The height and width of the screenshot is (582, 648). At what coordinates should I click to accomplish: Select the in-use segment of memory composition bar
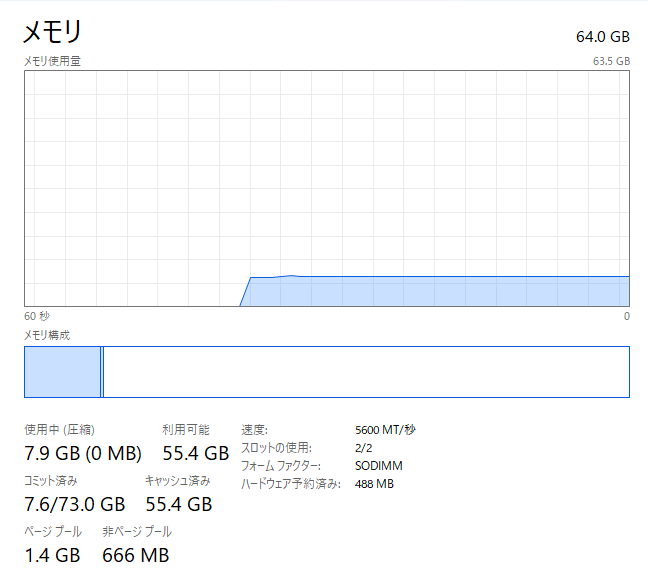(x=62, y=372)
